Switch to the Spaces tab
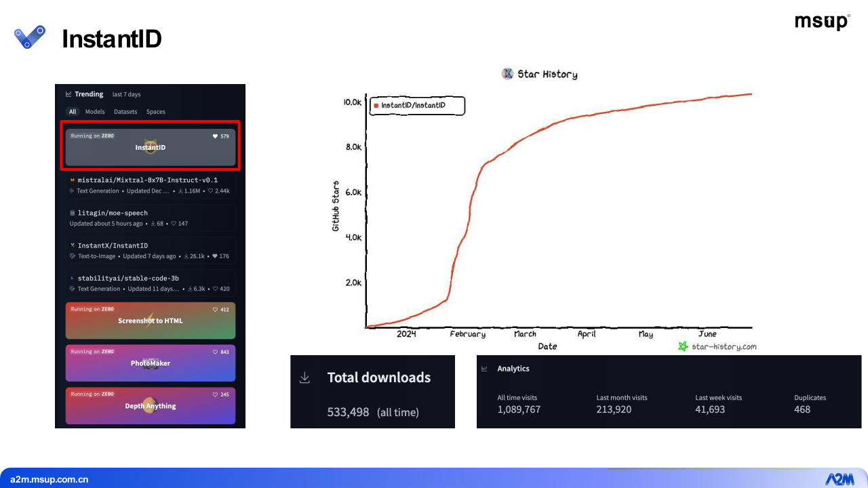The image size is (868, 488). click(156, 112)
